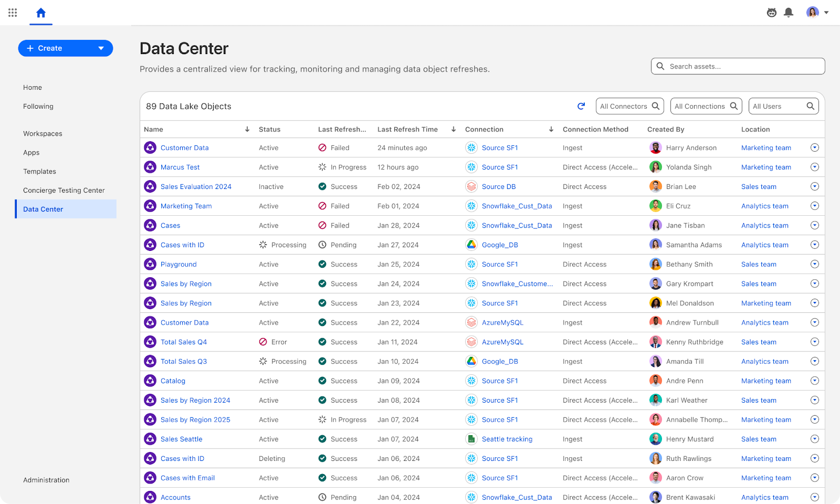
Task: Click the Seattle tracking spreadsheet icon
Action: tap(471, 439)
